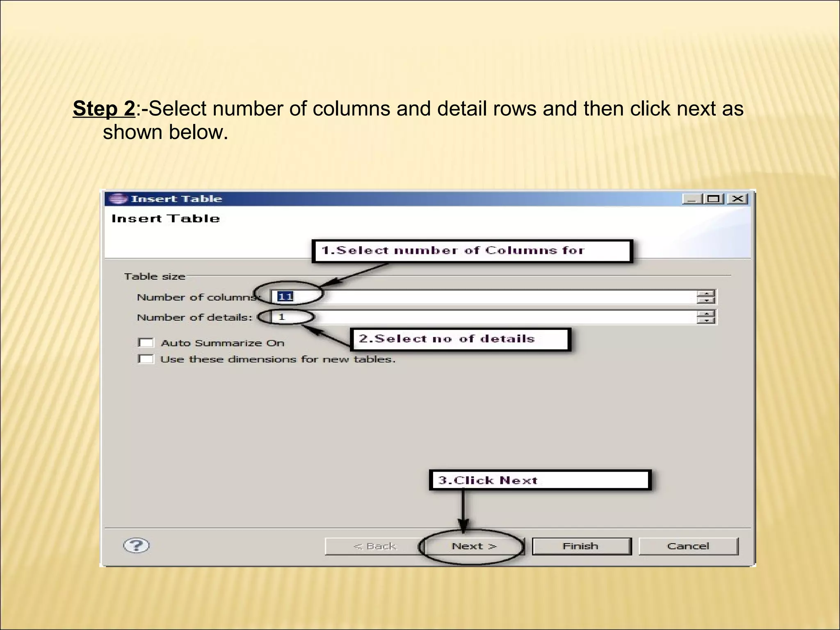The width and height of the screenshot is (840, 630).
Task: Click the 'Number of details:' label
Action: point(194,317)
